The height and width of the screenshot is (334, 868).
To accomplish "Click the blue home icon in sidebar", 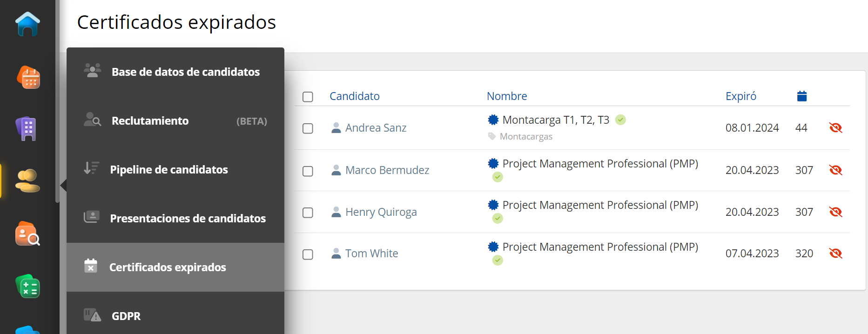I will [x=27, y=24].
